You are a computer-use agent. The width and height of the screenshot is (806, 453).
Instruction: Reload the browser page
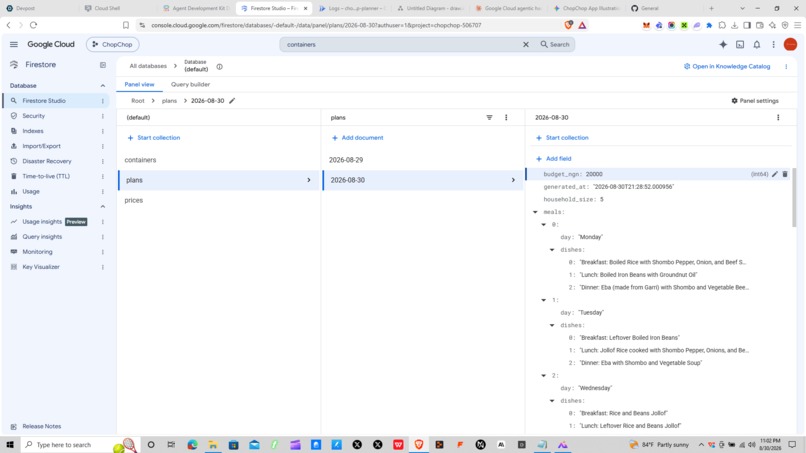(x=33, y=25)
